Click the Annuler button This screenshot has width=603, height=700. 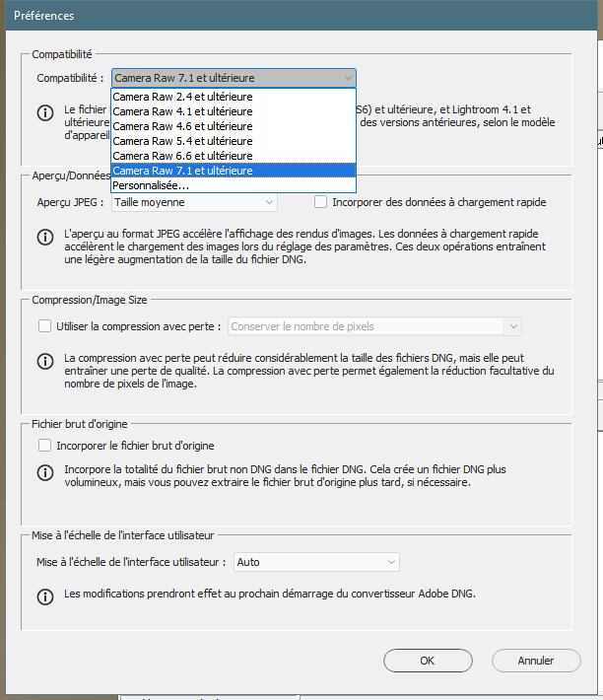pyautogui.click(x=536, y=661)
